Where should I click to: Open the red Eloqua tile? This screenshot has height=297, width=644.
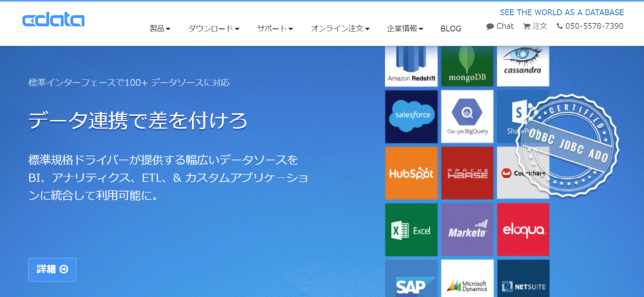pyautogui.click(x=523, y=230)
